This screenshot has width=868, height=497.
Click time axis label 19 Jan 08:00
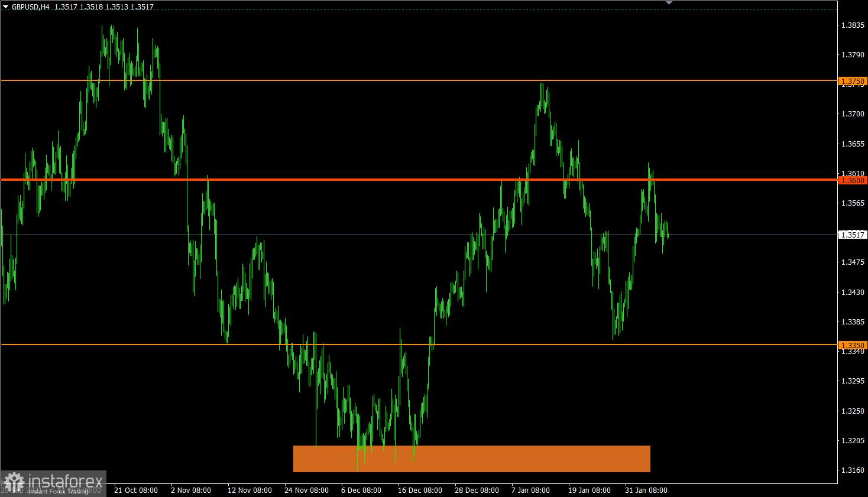coord(590,490)
